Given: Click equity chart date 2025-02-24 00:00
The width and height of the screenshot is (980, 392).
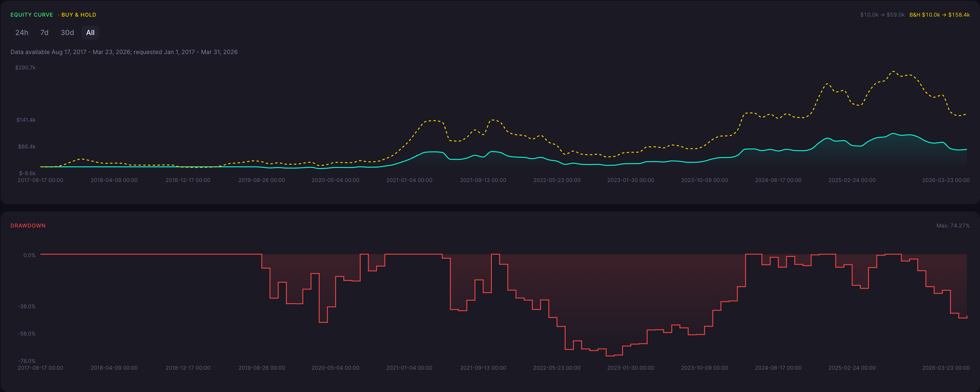Looking at the screenshot, I should (852, 181).
